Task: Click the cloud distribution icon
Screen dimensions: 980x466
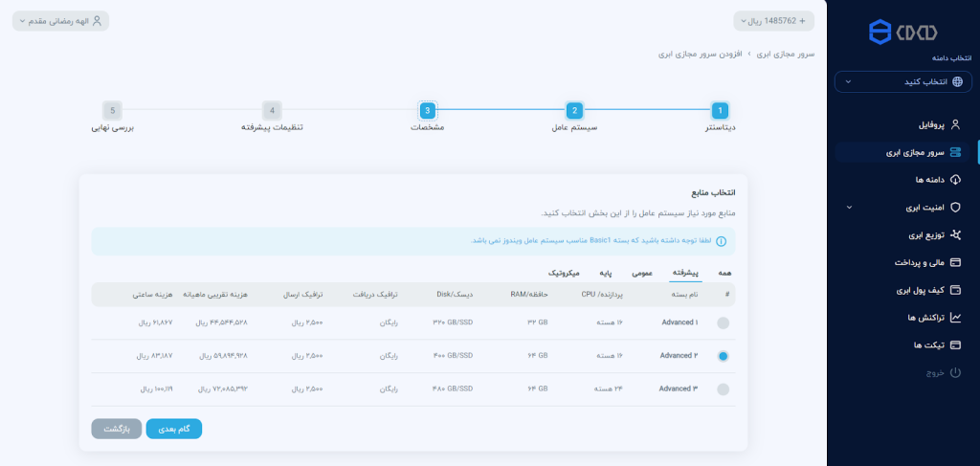Action: [x=954, y=234]
